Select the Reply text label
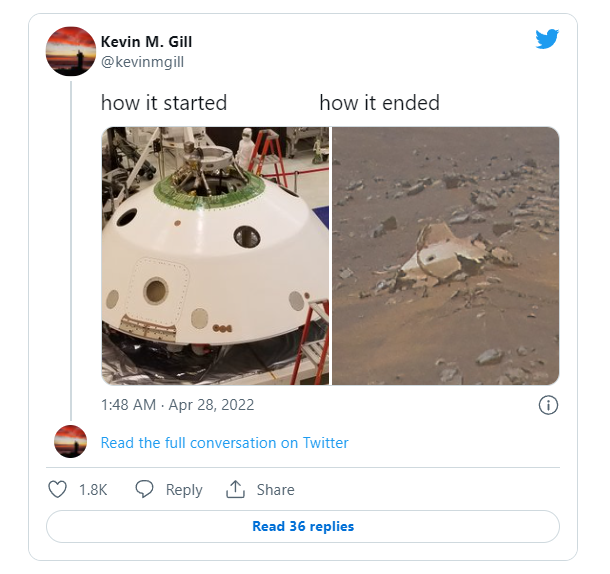This screenshot has width=610, height=574. click(x=184, y=490)
